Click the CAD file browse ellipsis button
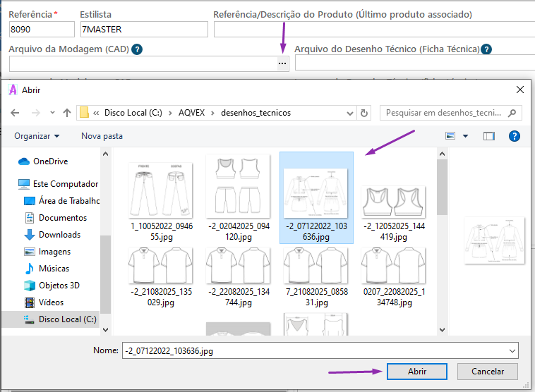This screenshot has width=535, height=392. click(282, 63)
